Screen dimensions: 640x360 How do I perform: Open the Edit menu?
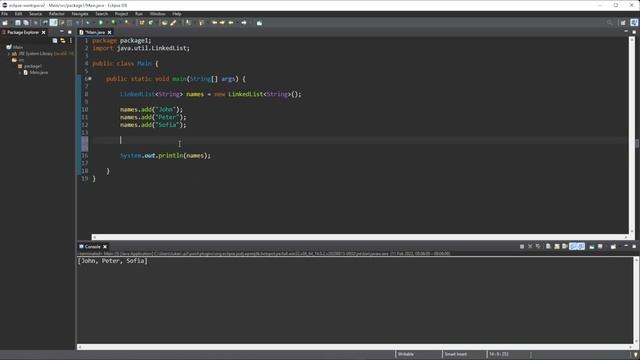(18, 14)
